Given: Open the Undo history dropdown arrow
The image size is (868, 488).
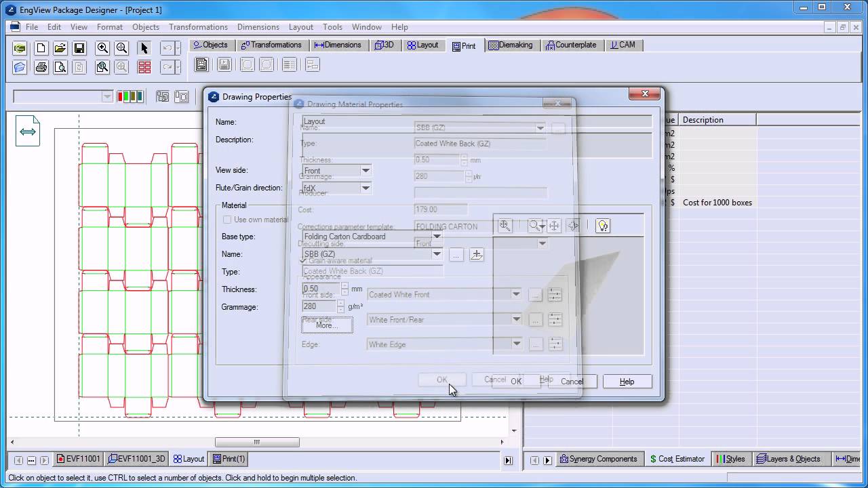Looking at the screenshot, I should click(178, 48).
